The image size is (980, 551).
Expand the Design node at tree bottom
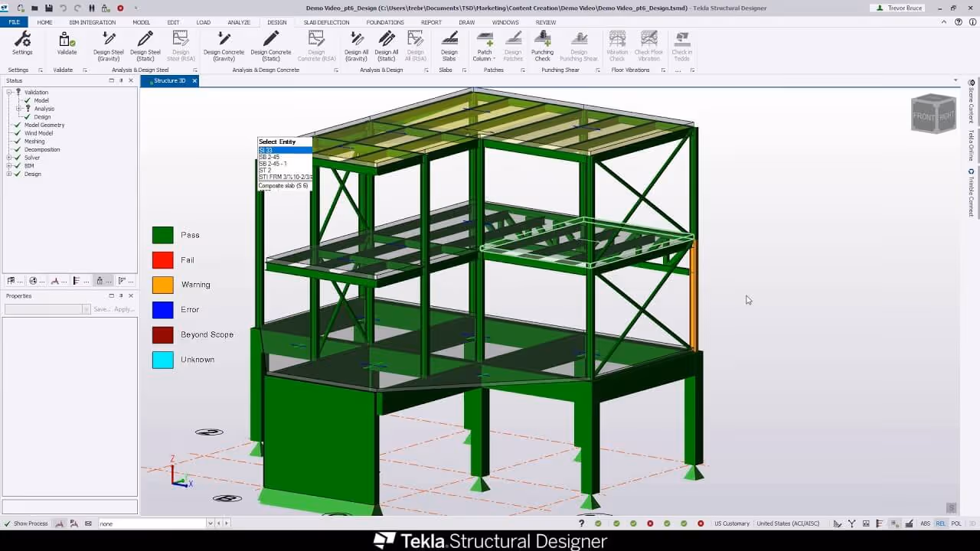9,174
